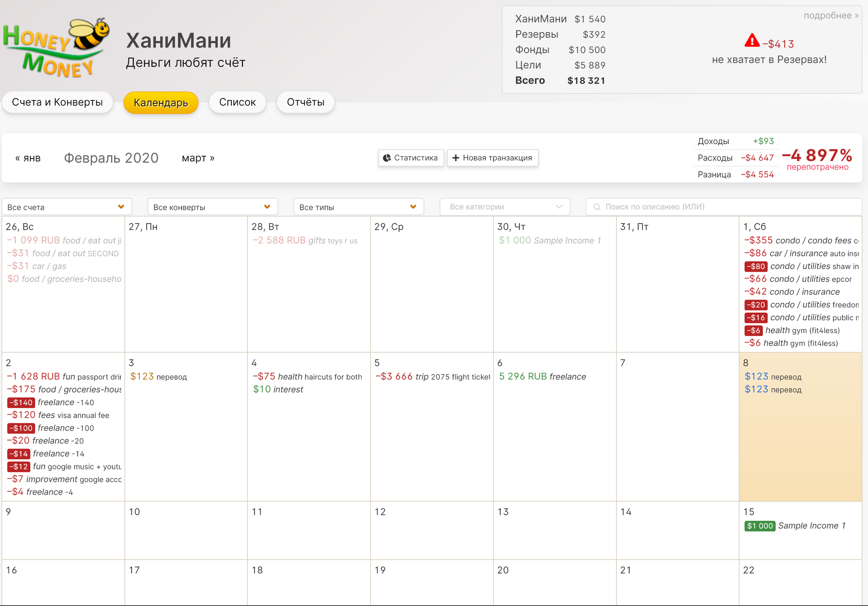Switch to Счета и Конверты tab
This screenshot has width=868, height=606.
tap(57, 102)
